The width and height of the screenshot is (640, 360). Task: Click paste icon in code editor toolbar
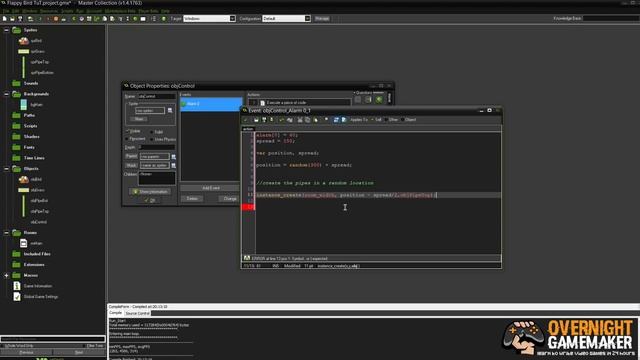click(316, 120)
